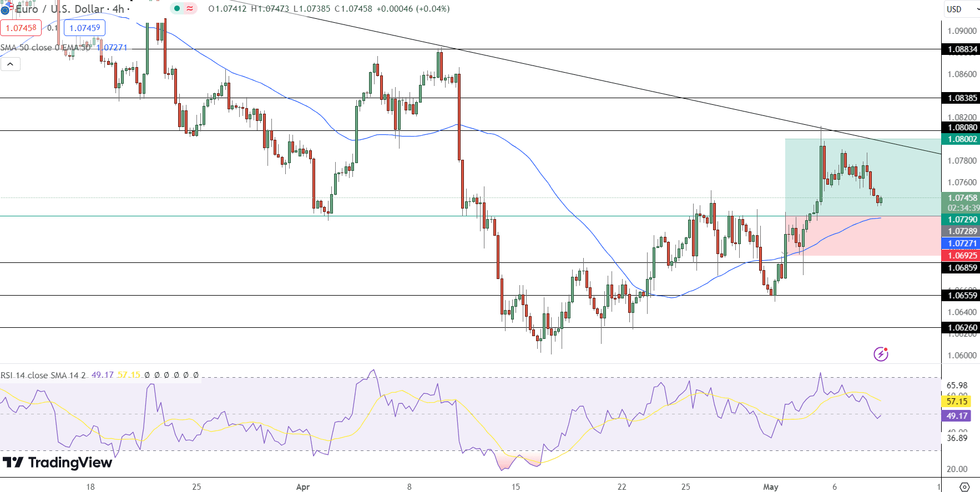Click the current price label 1.07458

[x=962, y=198]
